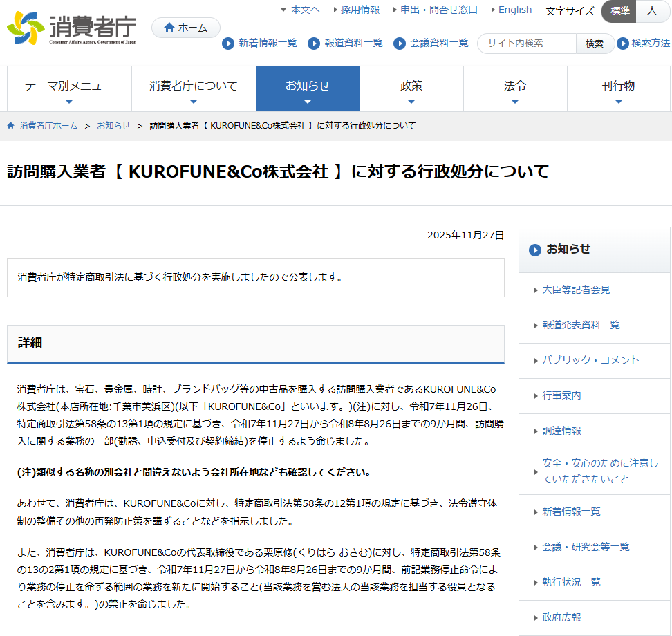
Task: Click the home icon in the breadcrumb
Action: (x=11, y=126)
